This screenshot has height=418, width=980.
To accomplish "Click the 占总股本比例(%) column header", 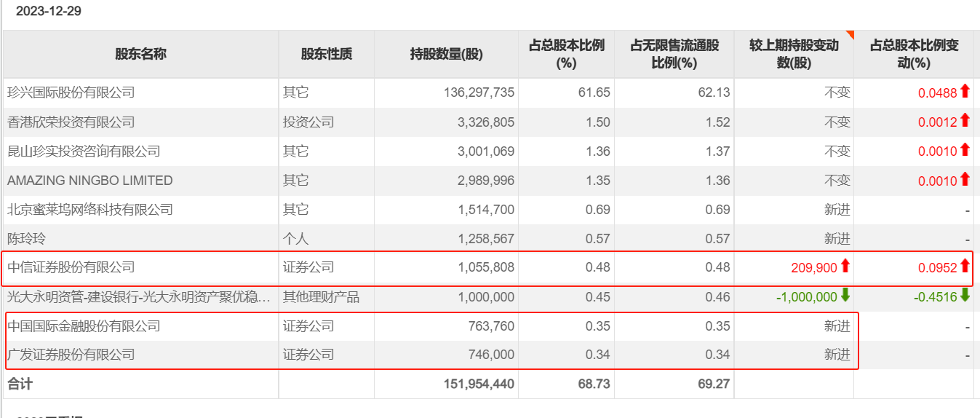I will pos(566,54).
